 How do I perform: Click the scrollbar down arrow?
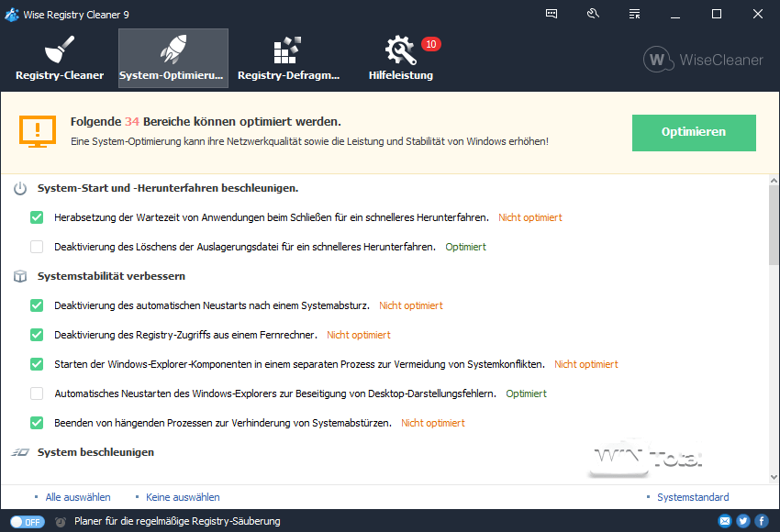(774, 477)
